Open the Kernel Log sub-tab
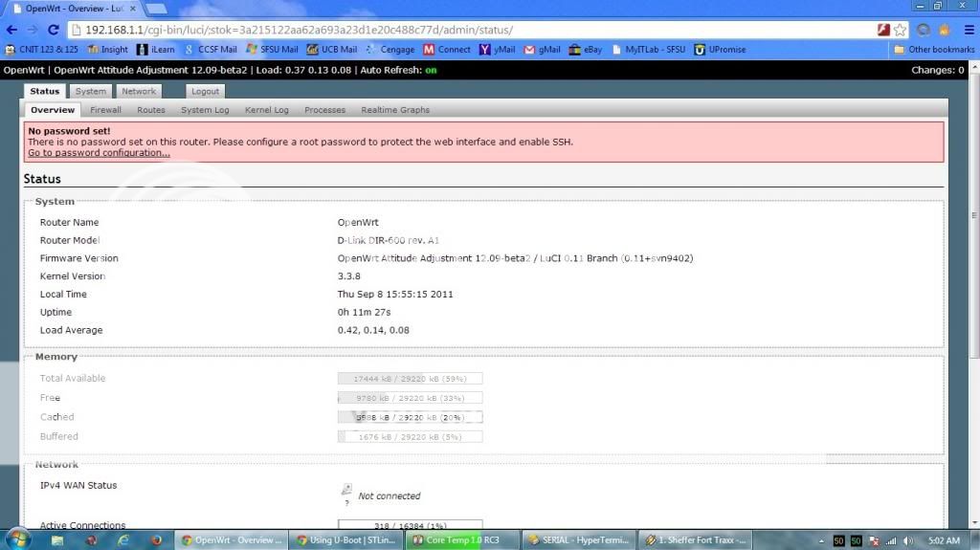980x550 pixels. point(267,110)
